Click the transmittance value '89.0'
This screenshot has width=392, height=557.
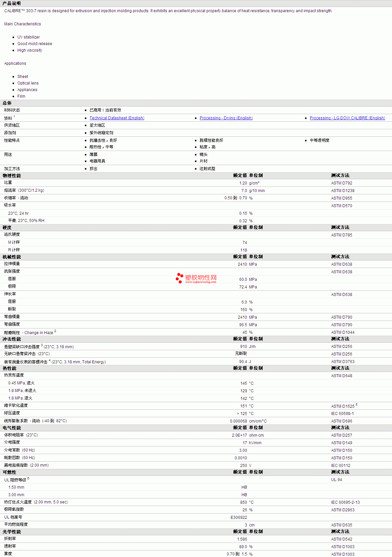[243, 547]
